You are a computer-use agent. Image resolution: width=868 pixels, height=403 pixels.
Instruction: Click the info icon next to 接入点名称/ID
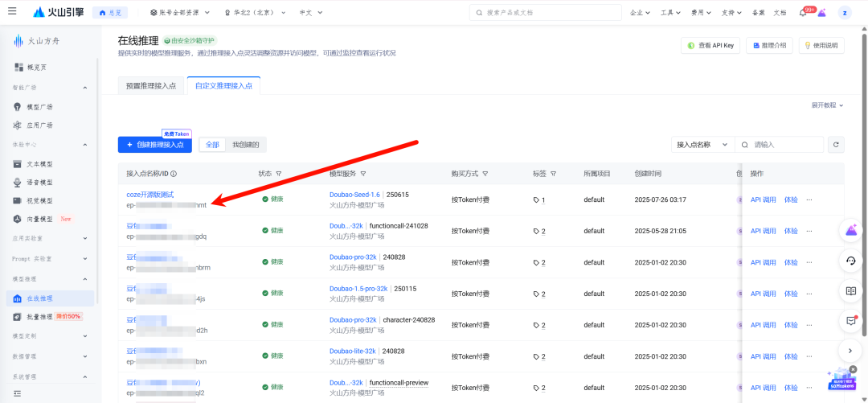(x=174, y=174)
